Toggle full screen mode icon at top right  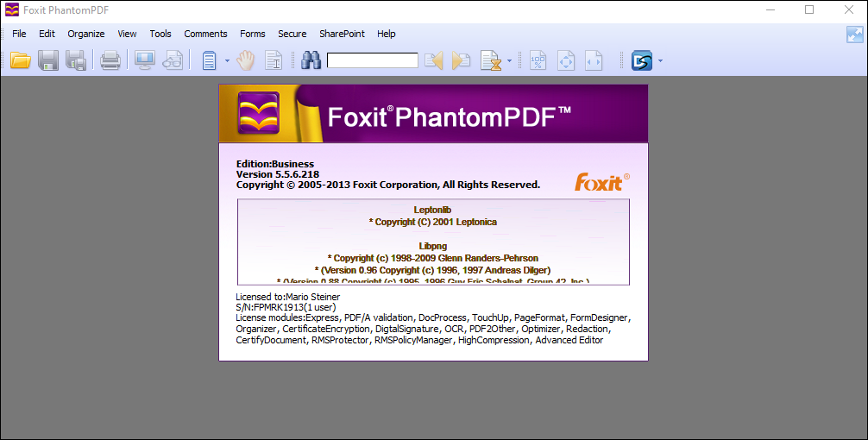[x=854, y=35]
